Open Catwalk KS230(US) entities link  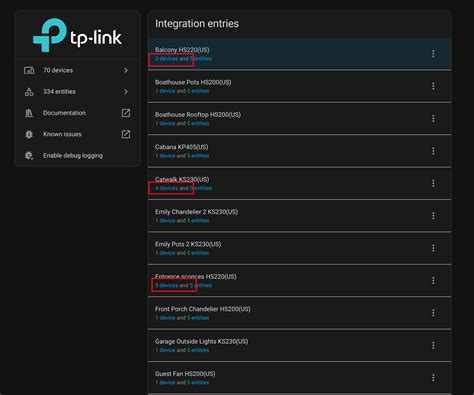click(x=201, y=188)
